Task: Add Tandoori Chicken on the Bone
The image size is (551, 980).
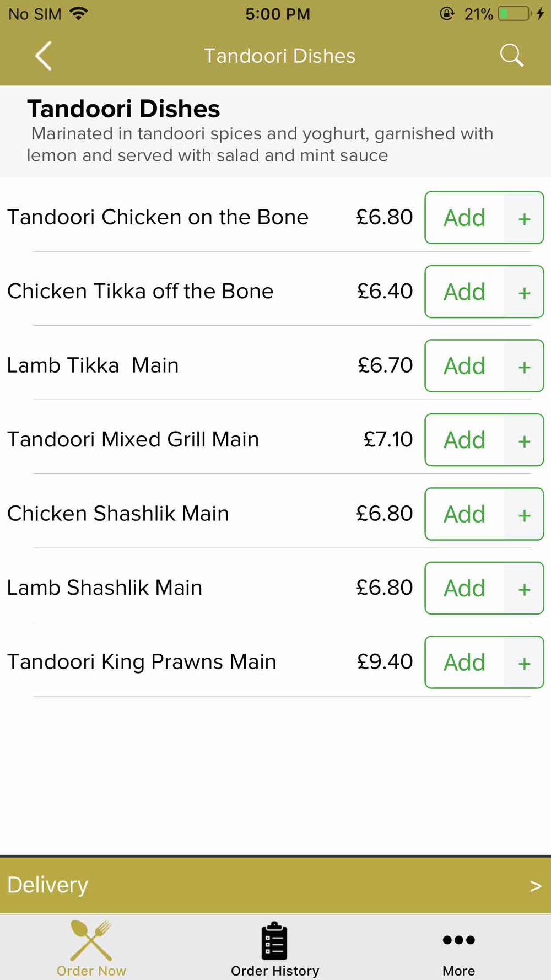Action: (x=464, y=218)
